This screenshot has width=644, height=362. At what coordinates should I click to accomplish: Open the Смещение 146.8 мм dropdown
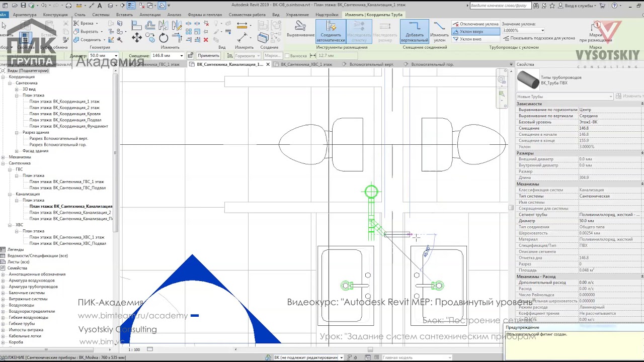click(182, 56)
